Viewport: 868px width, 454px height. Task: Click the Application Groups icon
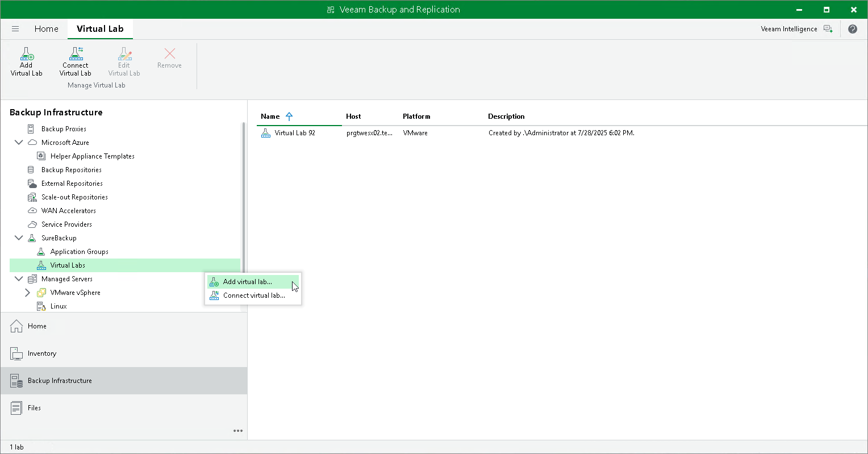pyautogui.click(x=41, y=252)
